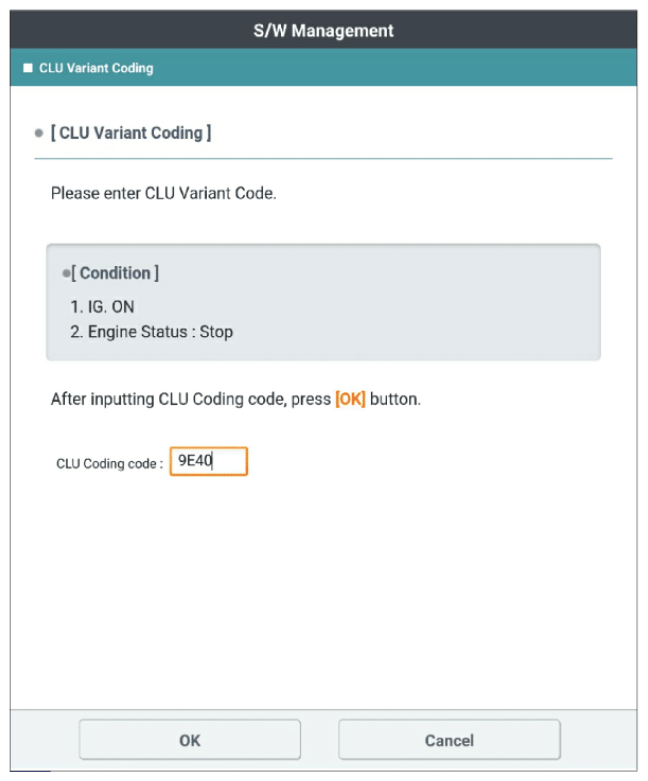Click the 'Please enter CLU Variant Code.' text

coord(163,193)
